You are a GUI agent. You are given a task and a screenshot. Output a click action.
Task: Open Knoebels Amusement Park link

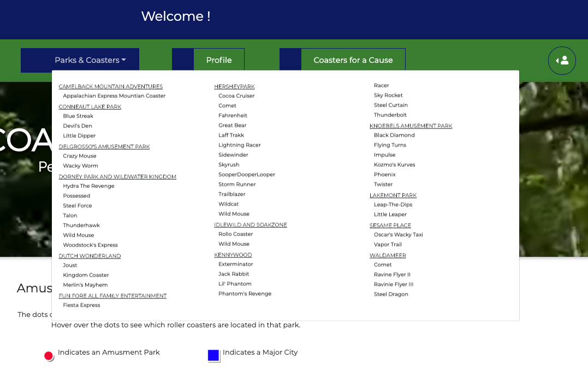(x=411, y=126)
